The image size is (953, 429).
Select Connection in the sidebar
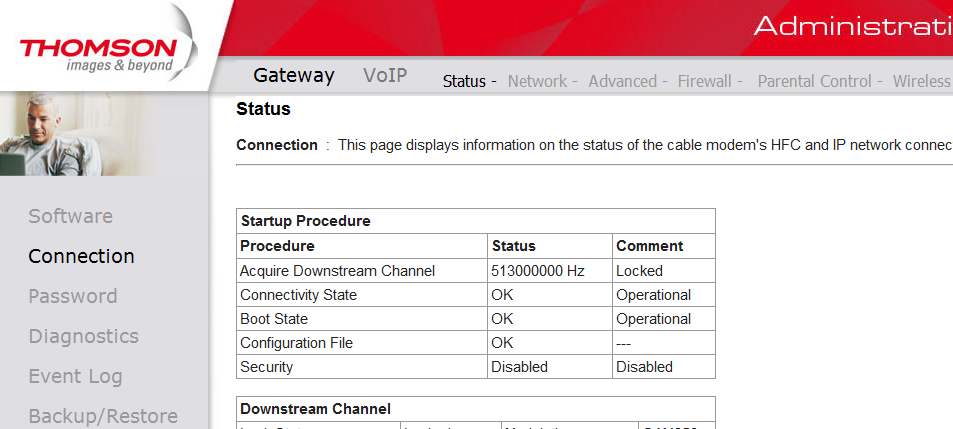(81, 256)
